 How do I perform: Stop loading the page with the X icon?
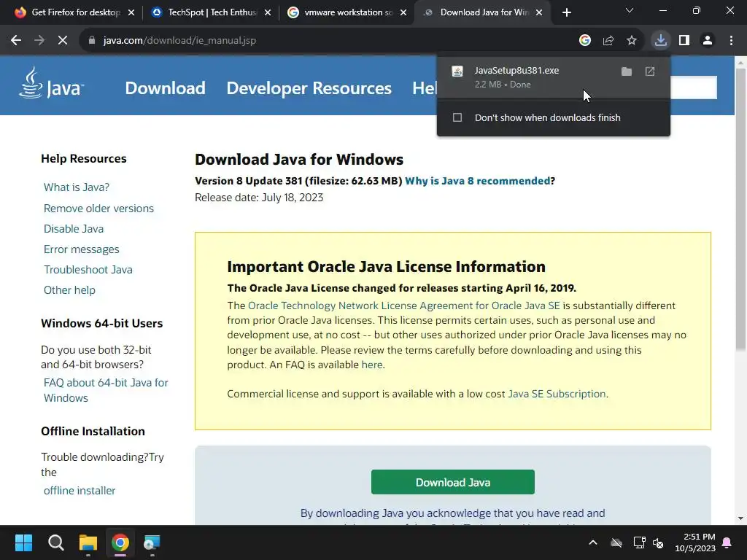tap(63, 41)
